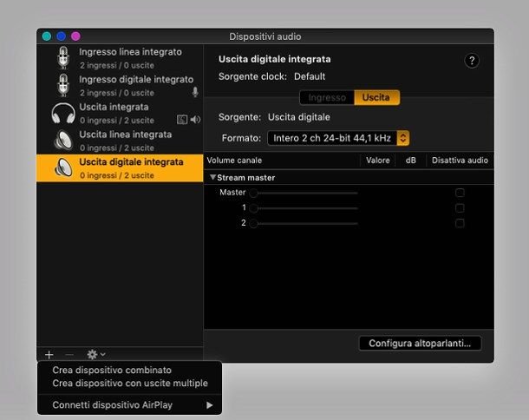Switch to the Ingresso tab
529x420 pixels.
(x=327, y=97)
